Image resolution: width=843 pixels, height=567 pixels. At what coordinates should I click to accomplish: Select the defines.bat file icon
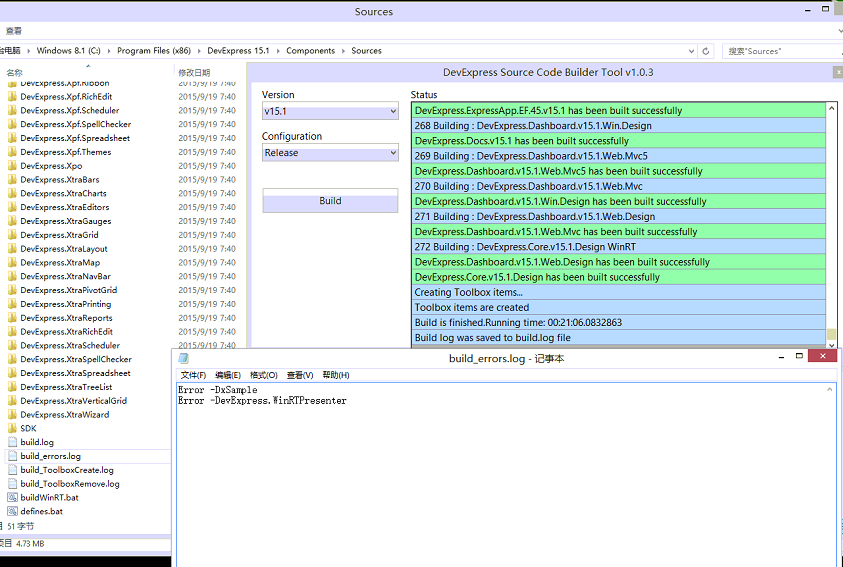point(12,511)
